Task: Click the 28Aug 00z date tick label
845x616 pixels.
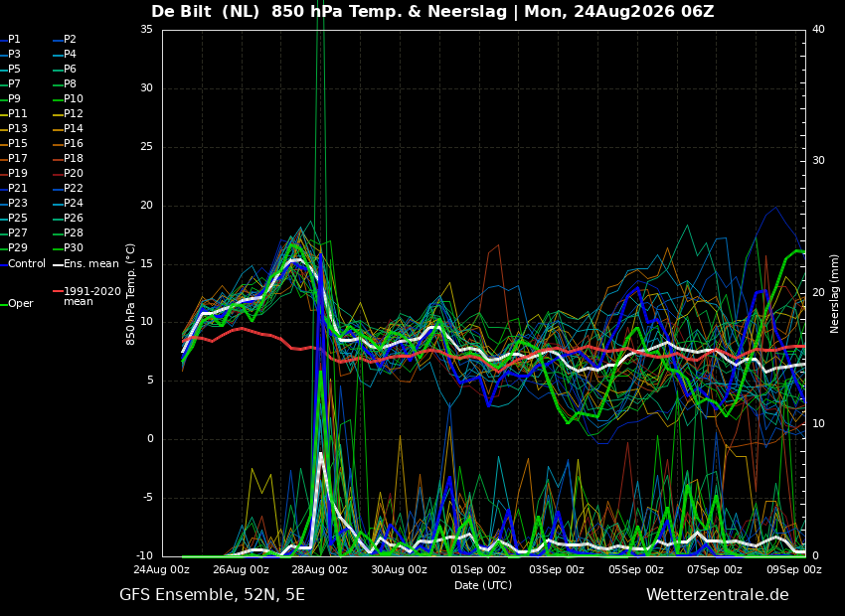Action: click(x=320, y=569)
